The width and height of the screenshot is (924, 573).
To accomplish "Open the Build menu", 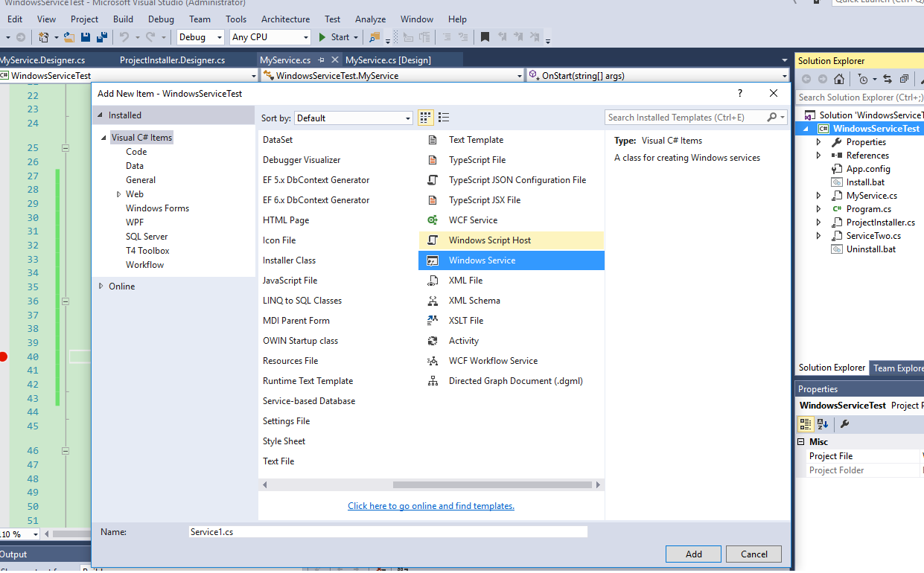I will click(123, 19).
